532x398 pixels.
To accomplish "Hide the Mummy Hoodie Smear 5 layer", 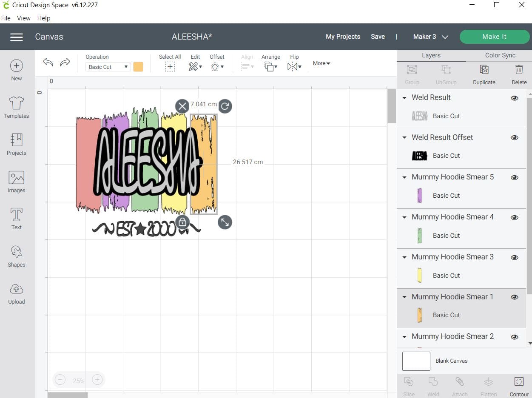I will pyautogui.click(x=515, y=178).
